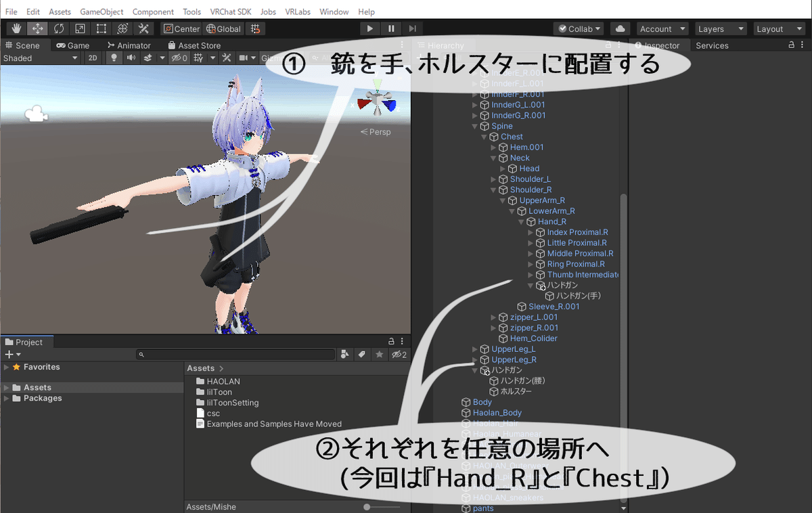Select Chest in Hierarchy

click(x=512, y=136)
